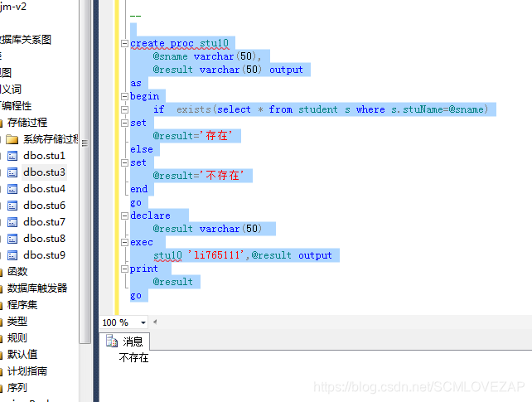
Task: Select dbo.stu8 in the object tree
Action: [44, 239]
